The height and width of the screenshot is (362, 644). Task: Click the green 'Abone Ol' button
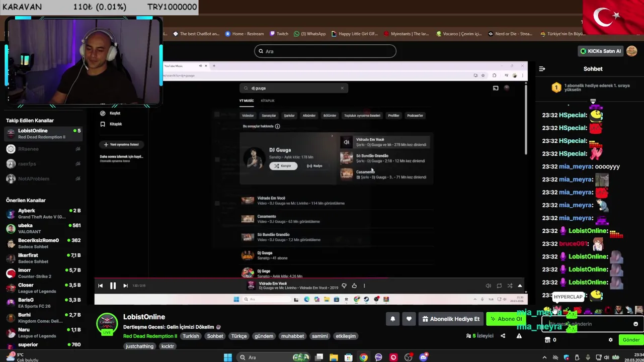point(506,319)
